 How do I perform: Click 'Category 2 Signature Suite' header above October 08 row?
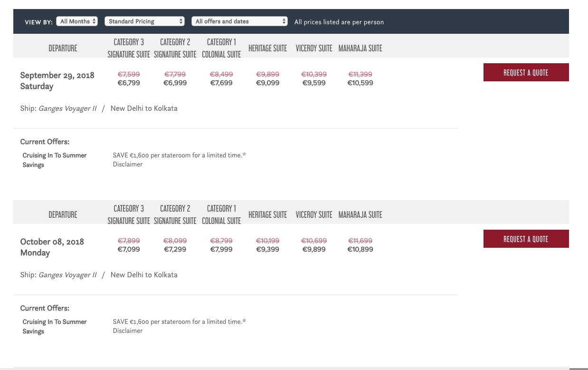(x=175, y=214)
